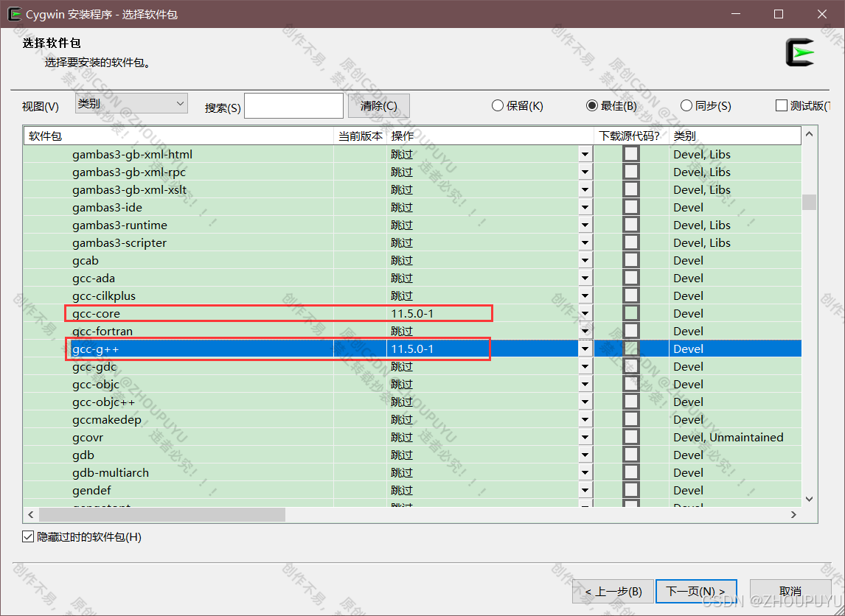Image resolution: width=845 pixels, height=616 pixels.
Task: Check source download box for gcc-core
Action: (x=631, y=313)
